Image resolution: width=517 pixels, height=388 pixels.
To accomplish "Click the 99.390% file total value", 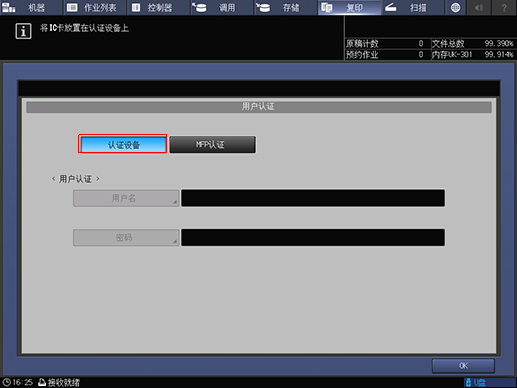I will coord(499,44).
